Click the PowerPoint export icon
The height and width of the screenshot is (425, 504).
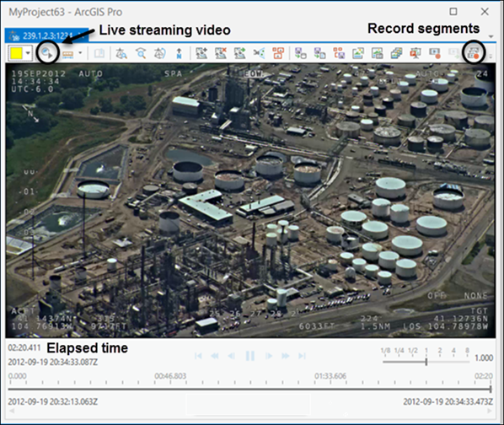[416, 53]
